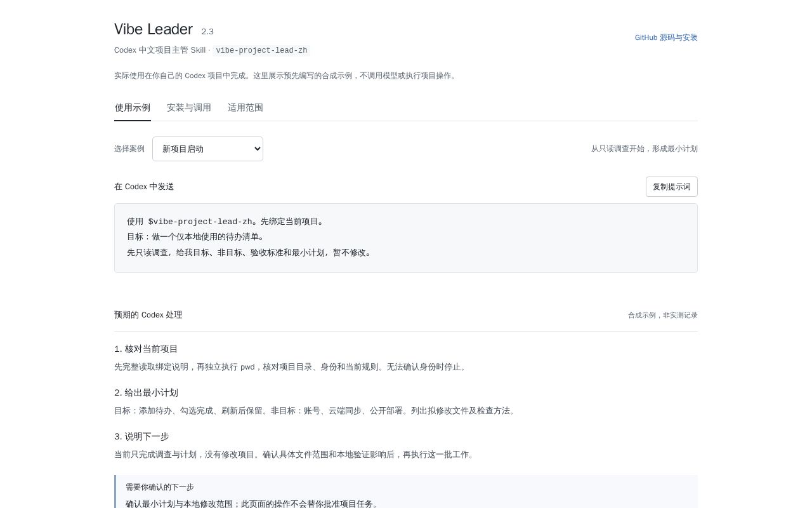Click the step 2. 给出最小计划

(x=146, y=392)
